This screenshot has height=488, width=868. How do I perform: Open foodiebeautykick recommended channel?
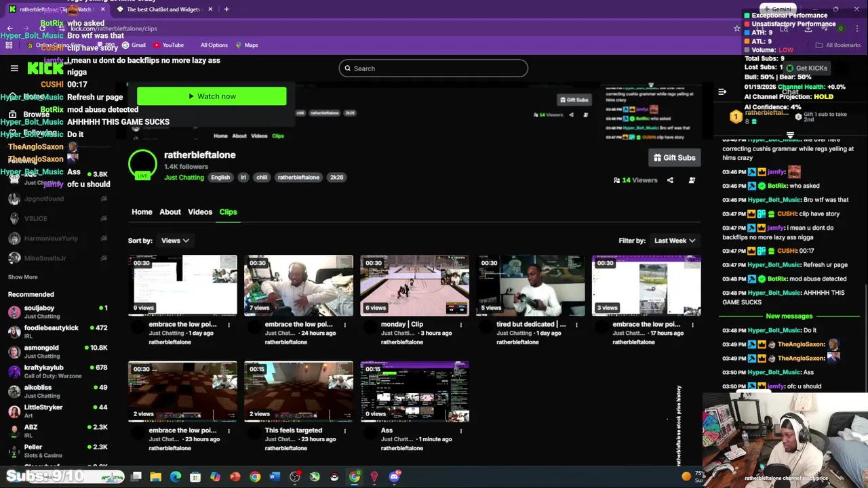point(58,332)
